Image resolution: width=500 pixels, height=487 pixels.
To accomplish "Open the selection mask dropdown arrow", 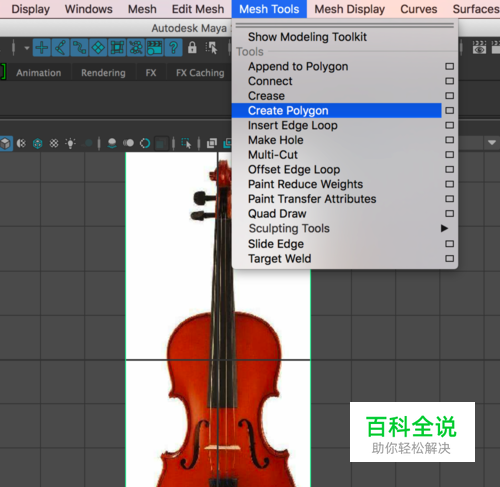I will coord(27,48).
